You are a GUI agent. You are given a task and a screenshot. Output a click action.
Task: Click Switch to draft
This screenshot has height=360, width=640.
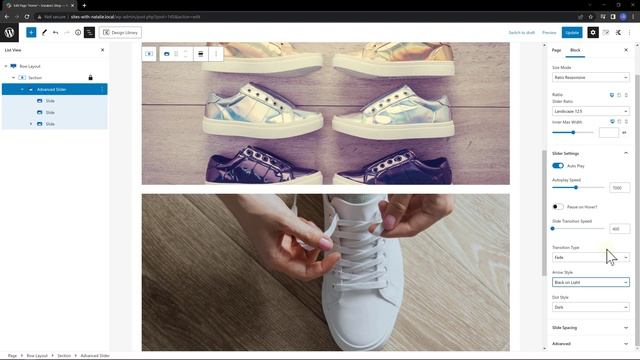click(522, 32)
